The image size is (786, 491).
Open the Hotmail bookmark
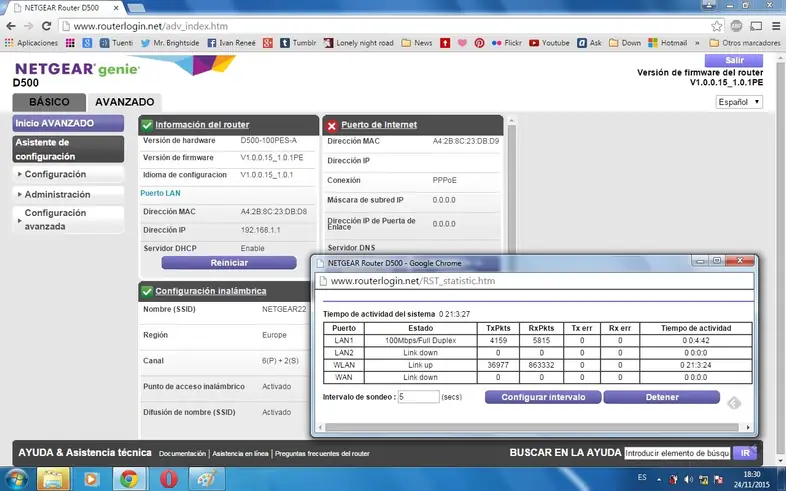(668, 43)
